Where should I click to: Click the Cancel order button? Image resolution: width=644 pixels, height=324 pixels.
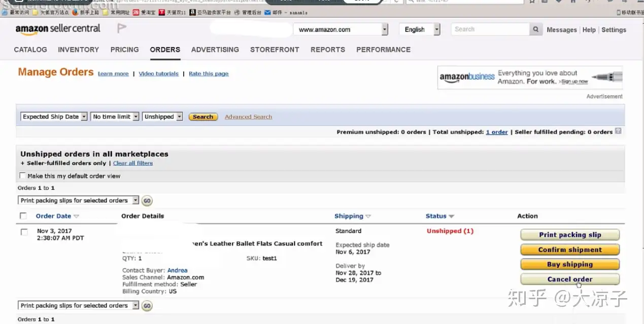click(570, 279)
